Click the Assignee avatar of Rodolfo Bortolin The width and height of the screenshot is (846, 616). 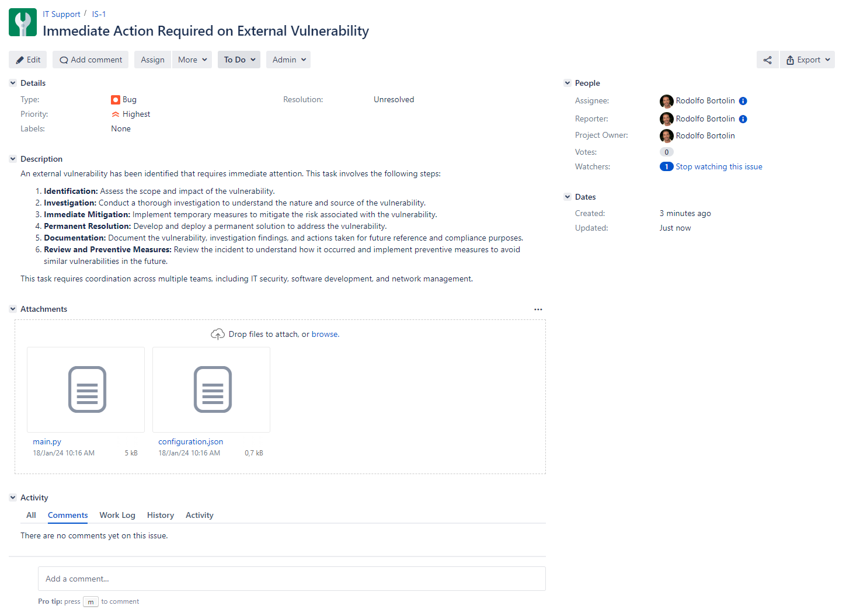pyautogui.click(x=666, y=101)
